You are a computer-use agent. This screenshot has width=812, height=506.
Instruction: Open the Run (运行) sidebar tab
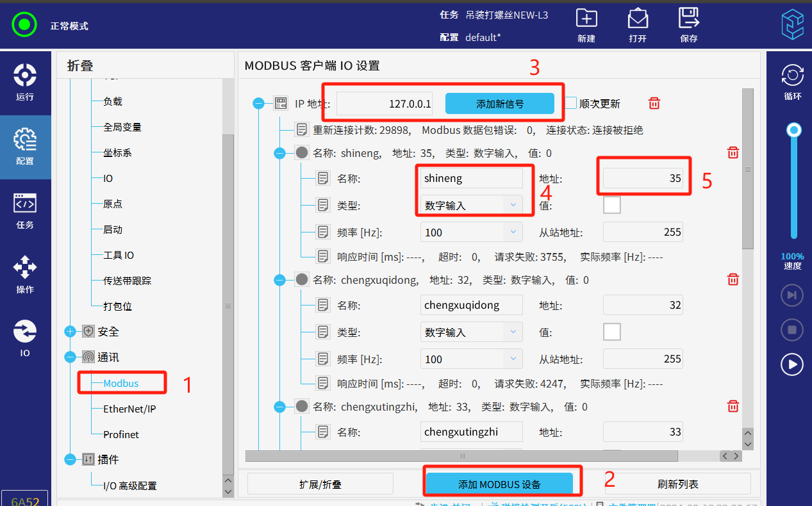tap(25, 83)
